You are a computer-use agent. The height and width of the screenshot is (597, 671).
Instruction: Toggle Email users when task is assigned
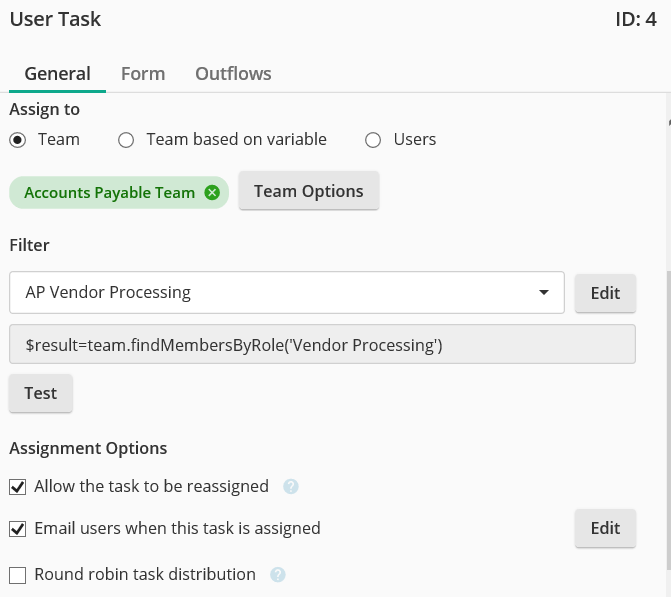(x=18, y=528)
